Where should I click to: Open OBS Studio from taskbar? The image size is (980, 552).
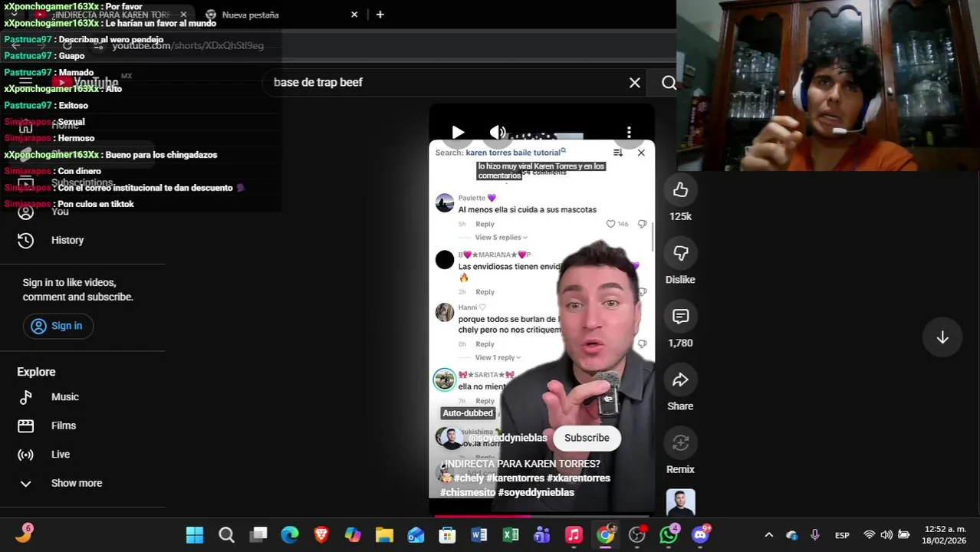pos(637,535)
